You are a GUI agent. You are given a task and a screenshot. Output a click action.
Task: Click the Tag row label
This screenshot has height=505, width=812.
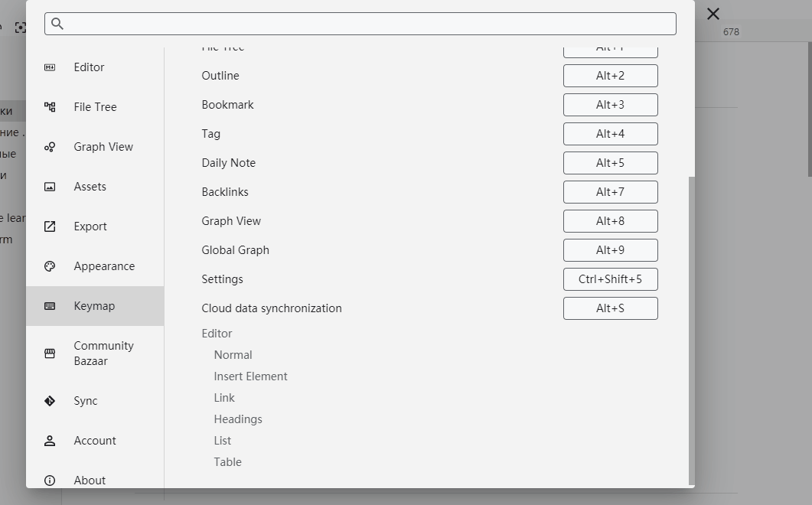point(210,134)
